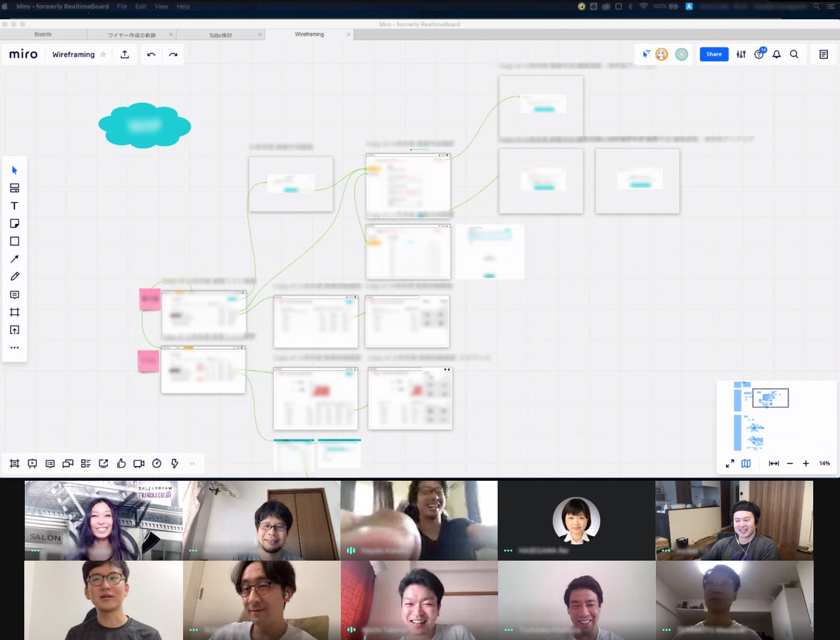This screenshot has width=840, height=640.
Task: Select the connection line arrow tool
Action: pos(15,259)
